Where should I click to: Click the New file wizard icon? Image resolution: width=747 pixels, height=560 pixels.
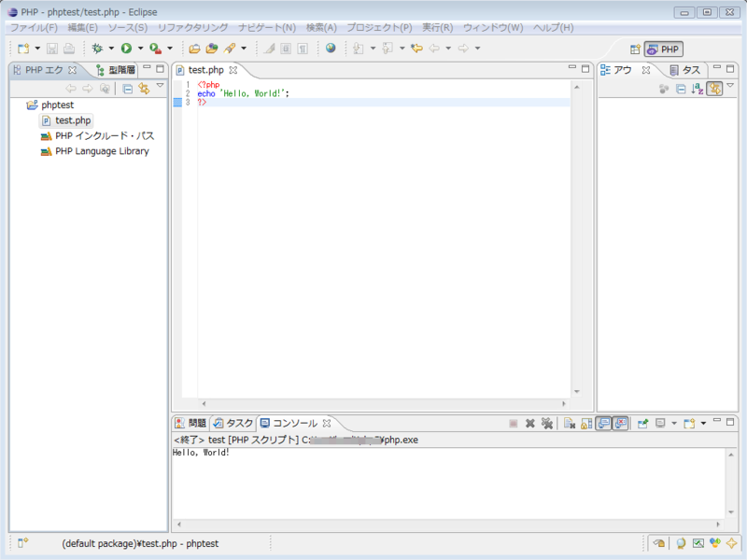22,49
